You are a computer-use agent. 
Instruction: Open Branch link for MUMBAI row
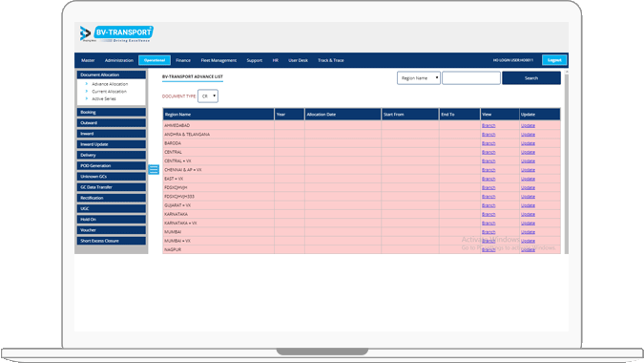pos(488,232)
